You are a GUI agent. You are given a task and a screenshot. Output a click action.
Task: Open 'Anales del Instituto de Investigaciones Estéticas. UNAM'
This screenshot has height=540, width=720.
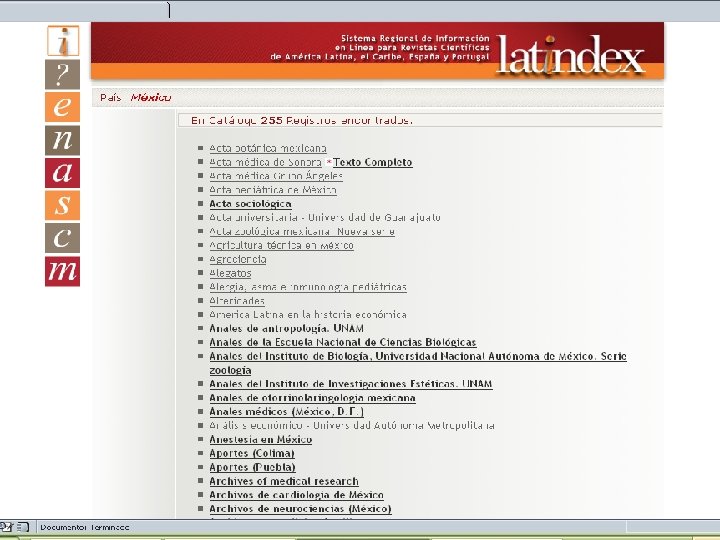[x=351, y=384]
